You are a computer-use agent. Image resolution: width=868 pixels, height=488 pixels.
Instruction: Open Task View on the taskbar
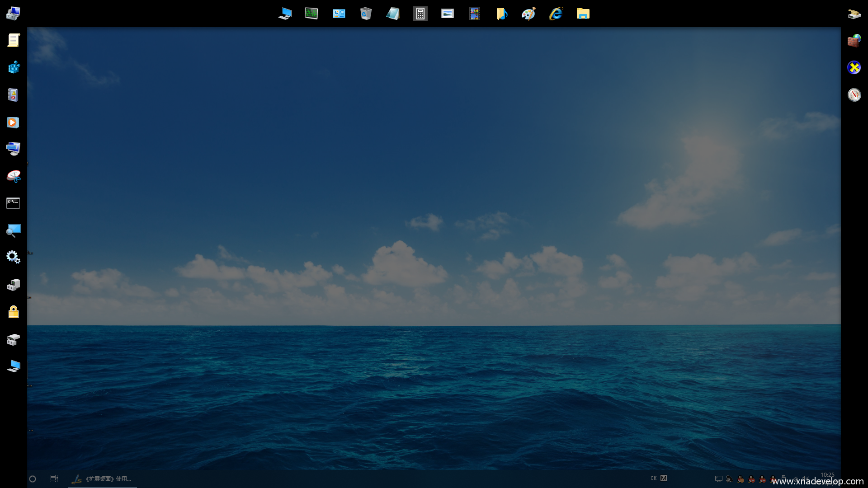(x=54, y=479)
